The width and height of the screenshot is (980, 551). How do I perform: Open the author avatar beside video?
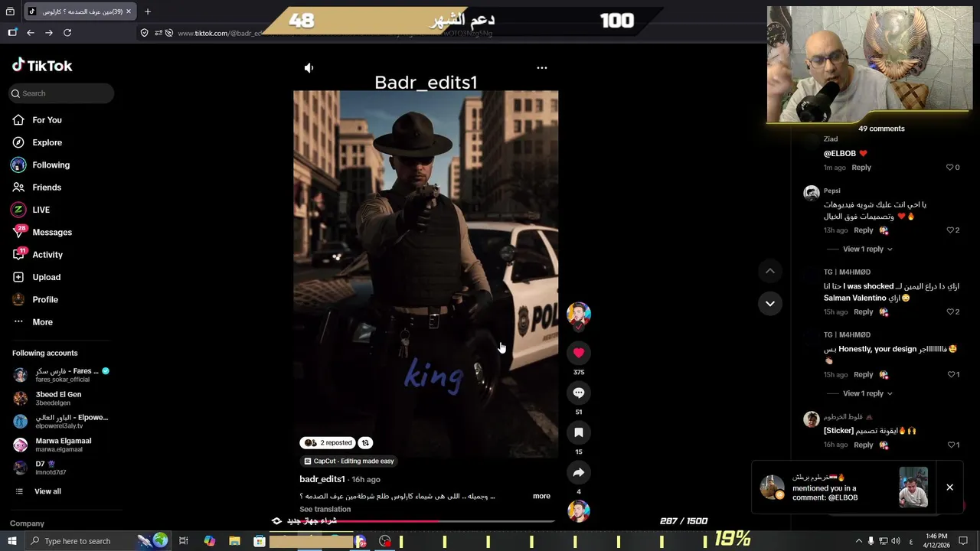[x=579, y=315]
